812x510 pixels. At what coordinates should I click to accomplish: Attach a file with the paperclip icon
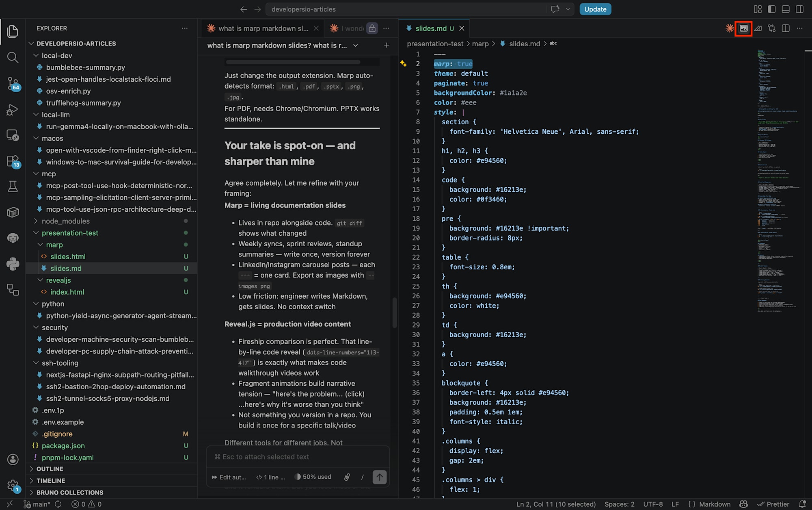pyautogui.click(x=347, y=477)
